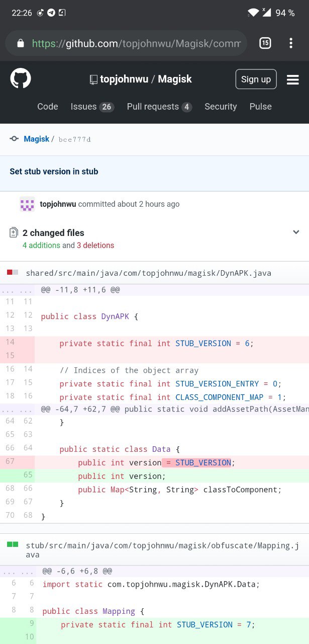Open the GitHub logo home link
This screenshot has height=644, width=309.
point(21,79)
